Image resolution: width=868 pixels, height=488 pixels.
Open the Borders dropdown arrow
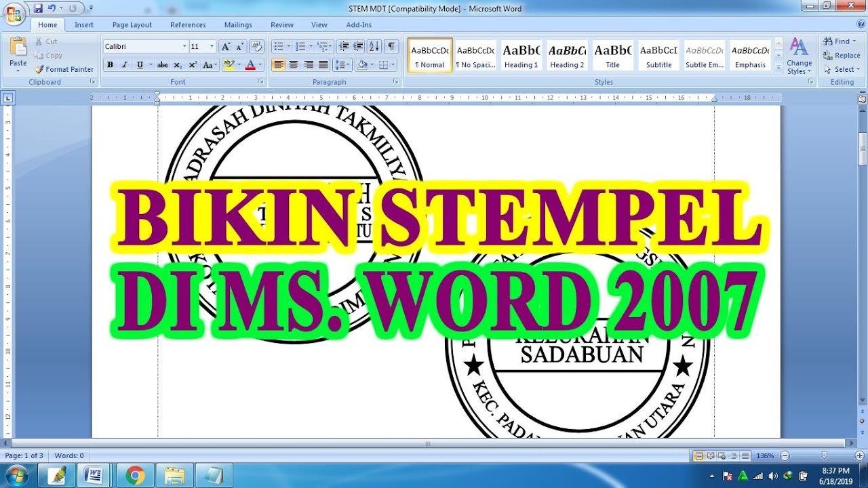[394, 65]
